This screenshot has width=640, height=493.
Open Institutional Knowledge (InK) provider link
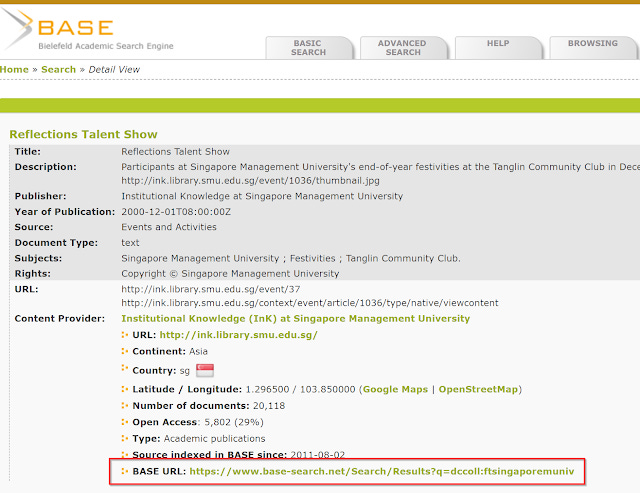click(296, 318)
